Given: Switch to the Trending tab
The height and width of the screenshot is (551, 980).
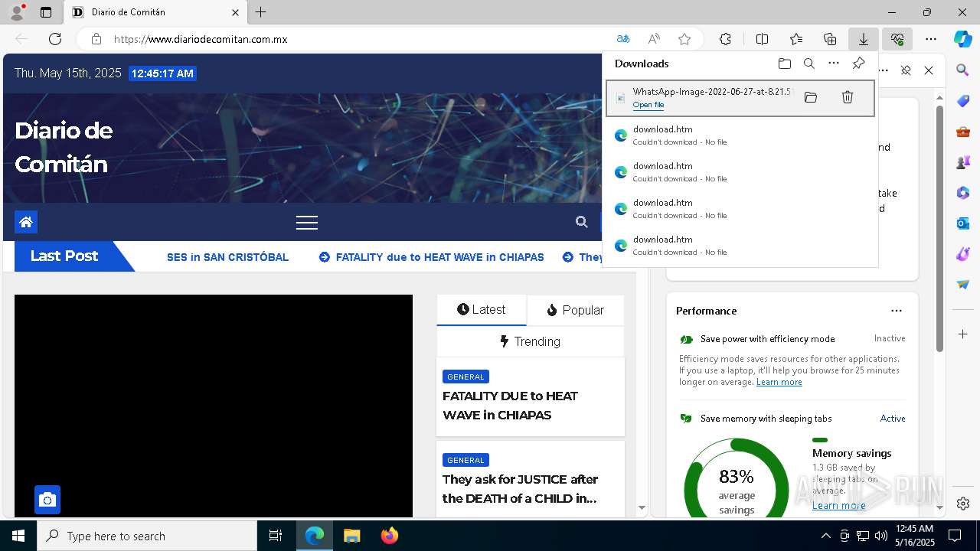Looking at the screenshot, I should pos(530,341).
